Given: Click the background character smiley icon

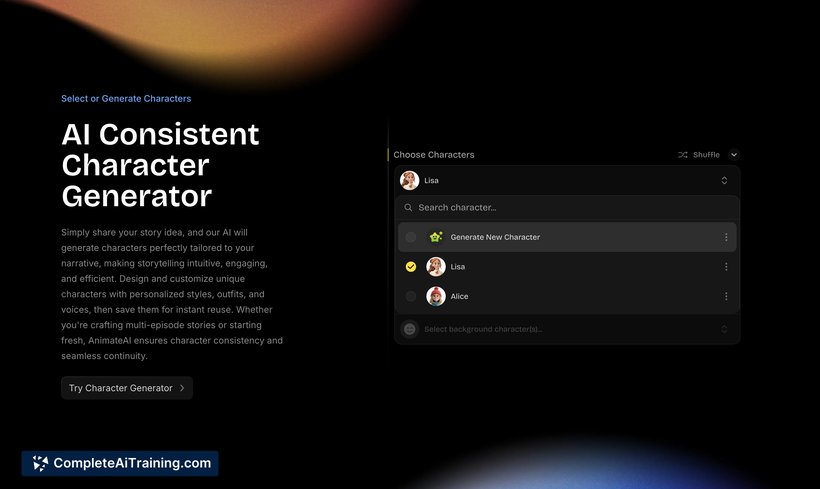Looking at the screenshot, I should [409, 329].
